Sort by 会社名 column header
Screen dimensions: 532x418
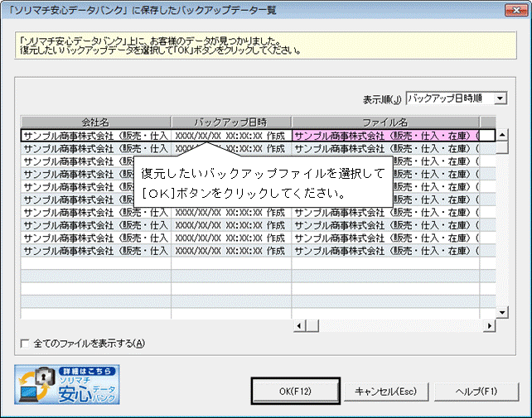(x=95, y=122)
